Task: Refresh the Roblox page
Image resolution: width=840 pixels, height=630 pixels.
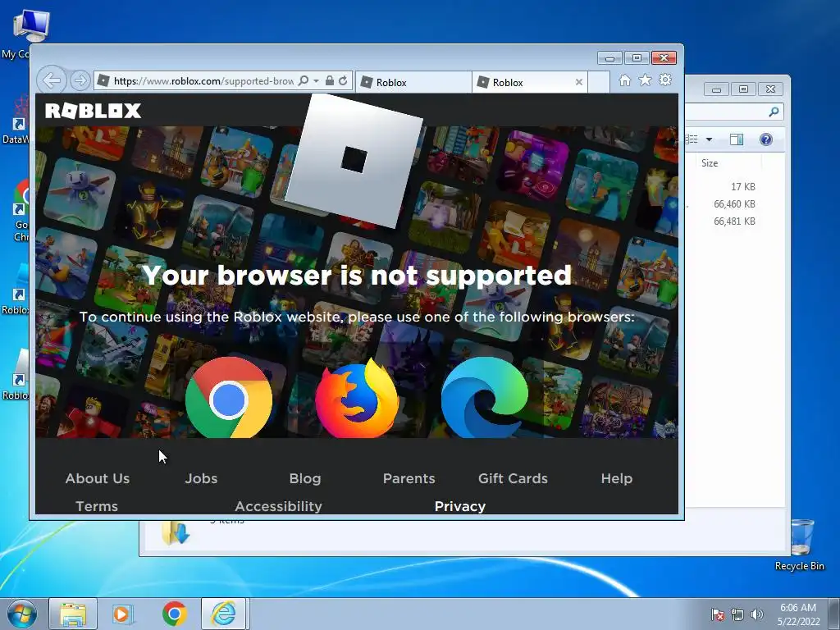Action: [x=343, y=81]
